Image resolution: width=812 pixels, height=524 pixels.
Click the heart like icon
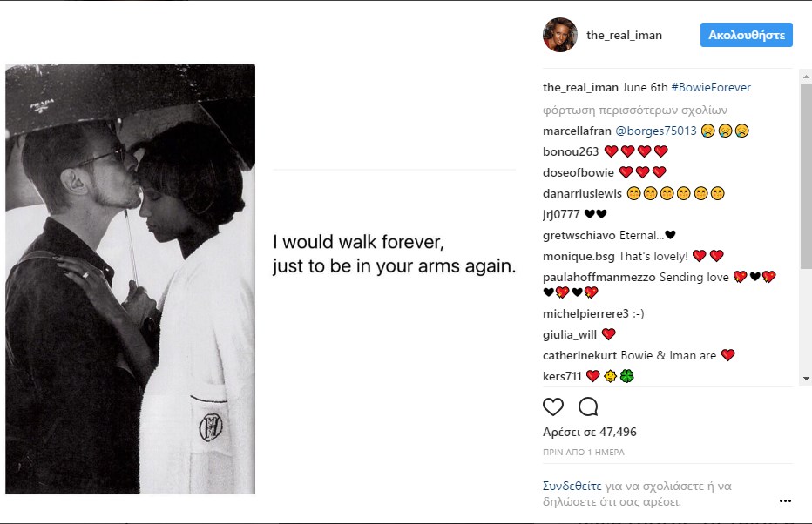point(553,406)
